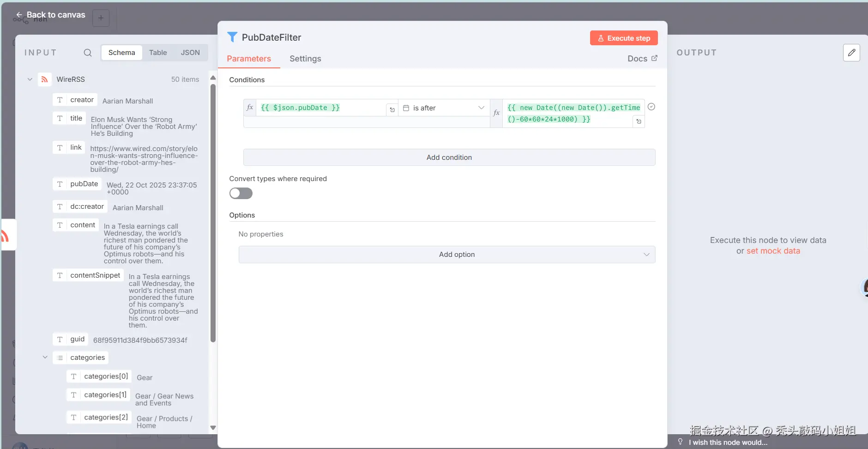Switch to the JSON view tab
The image size is (868, 449).
[x=190, y=53]
